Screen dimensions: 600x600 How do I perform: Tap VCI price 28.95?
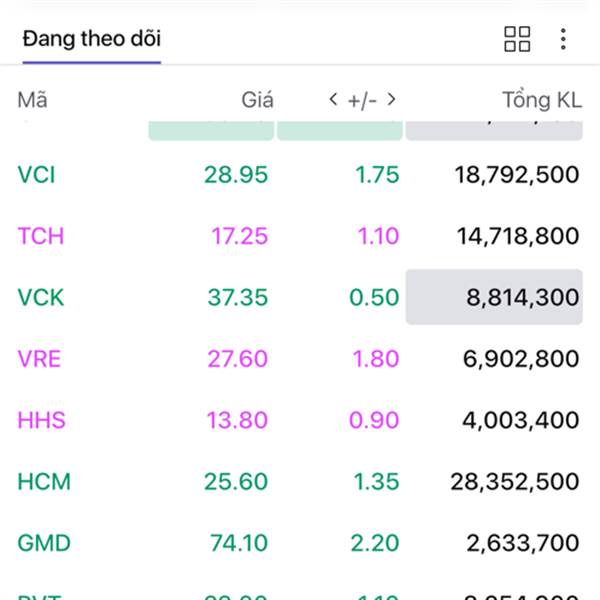(236, 175)
